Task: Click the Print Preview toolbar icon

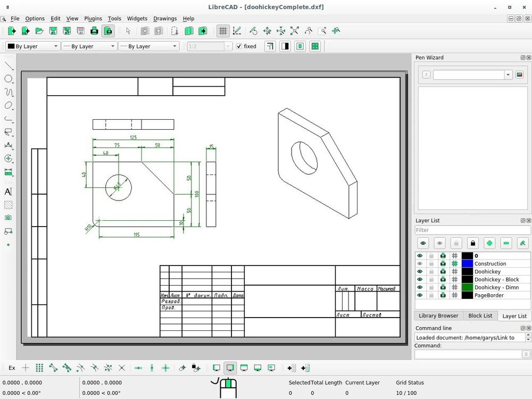Action: click(108, 31)
